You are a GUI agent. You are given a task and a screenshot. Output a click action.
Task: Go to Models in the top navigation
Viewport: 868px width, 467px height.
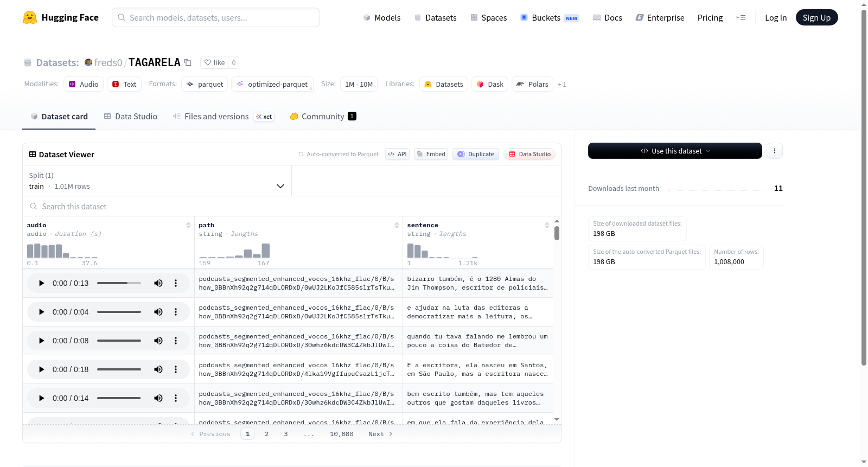coord(382,18)
